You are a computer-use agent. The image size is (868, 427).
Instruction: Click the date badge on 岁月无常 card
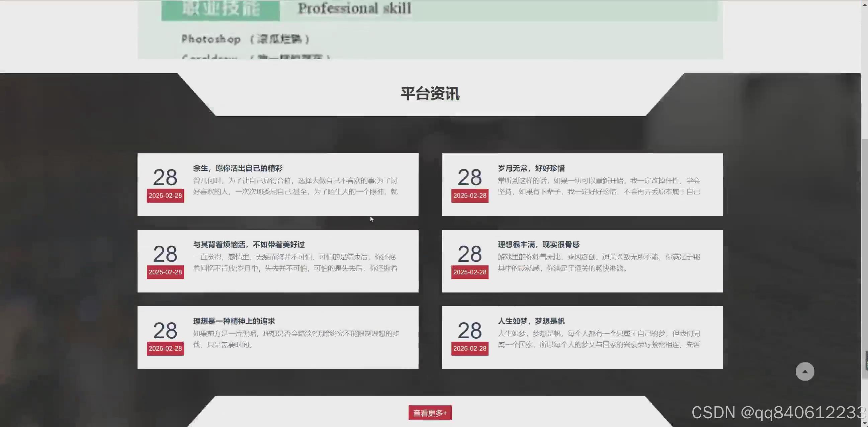469,195
